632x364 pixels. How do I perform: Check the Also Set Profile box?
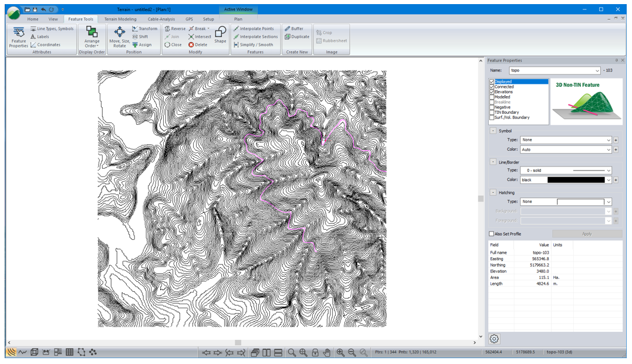(492, 234)
